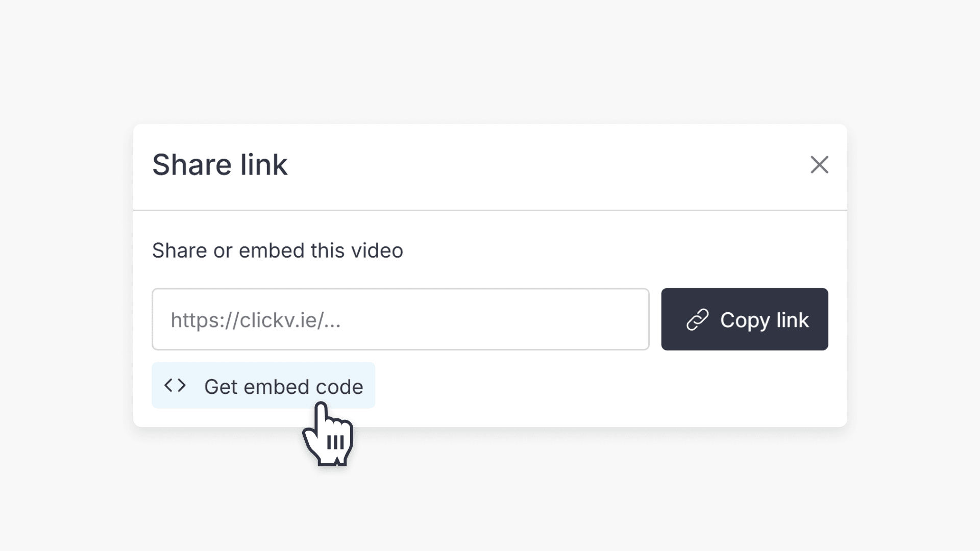Click the highlighted Get embed code area
Image resolution: width=980 pixels, height=551 pixels.
(x=263, y=386)
